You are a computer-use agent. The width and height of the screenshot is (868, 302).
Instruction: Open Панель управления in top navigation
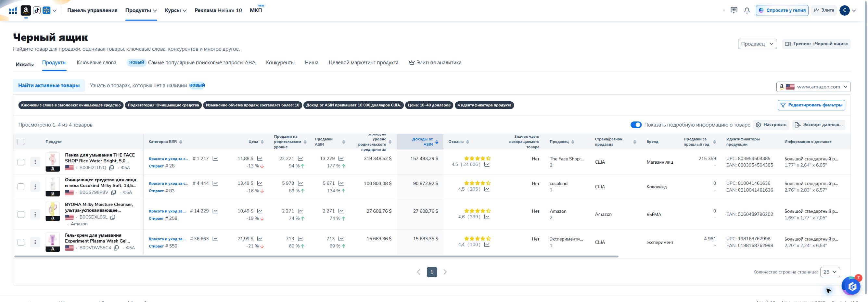pyautogui.click(x=92, y=10)
